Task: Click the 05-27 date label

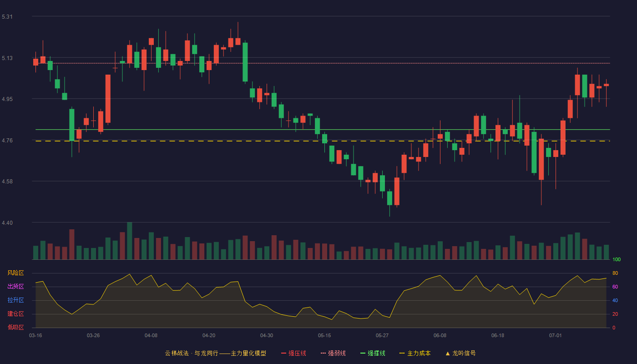Action: pyautogui.click(x=382, y=335)
